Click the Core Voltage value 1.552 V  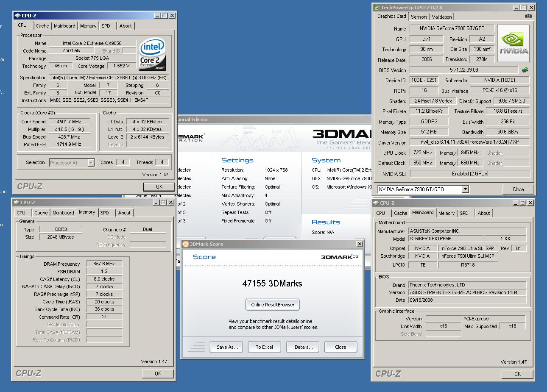pos(121,66)
